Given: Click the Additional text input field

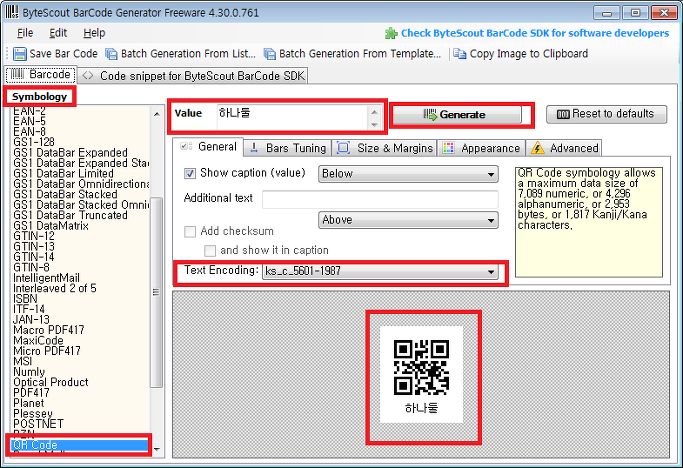Looking at the screenshot, I should click(x=380, y=200).
